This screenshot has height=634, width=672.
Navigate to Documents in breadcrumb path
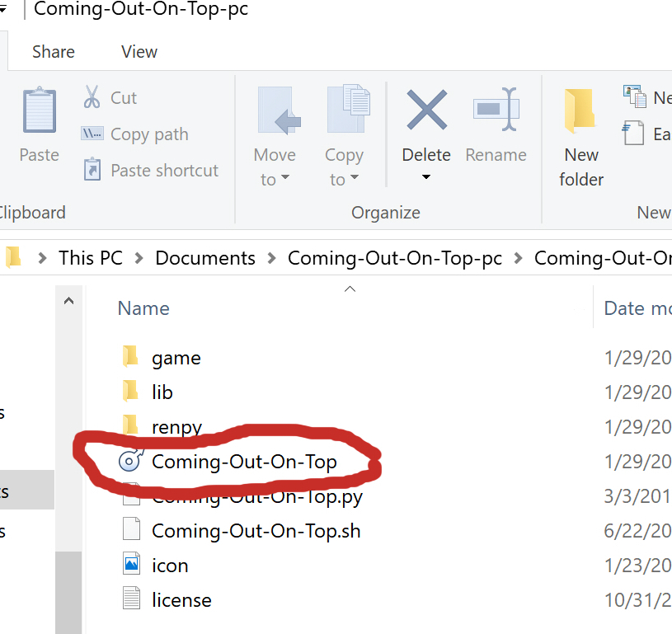point(205,258)
